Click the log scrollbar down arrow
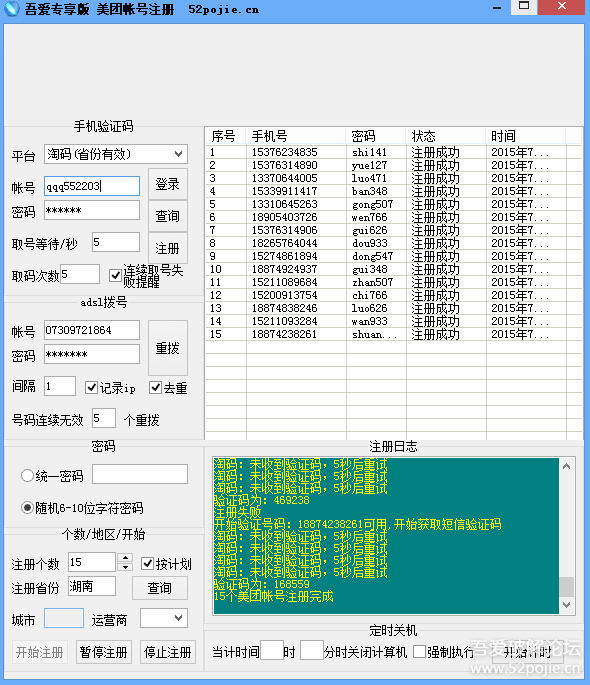590x685 pixels. pos(566,605)
